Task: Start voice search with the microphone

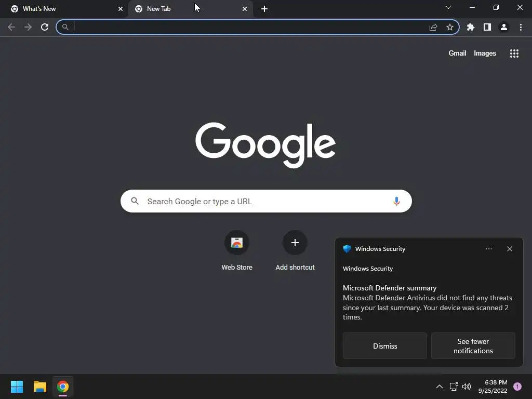Action: [396, 201]
